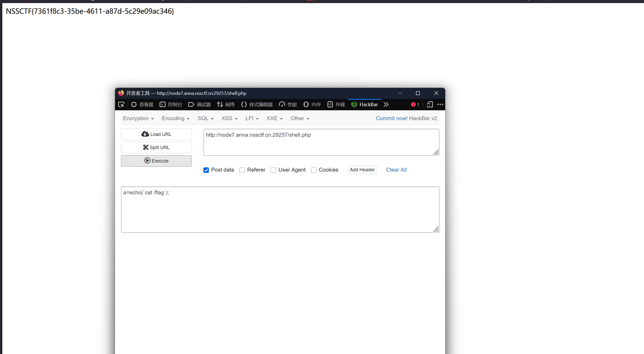This screenshot has width=644, height=354.
Task: Click the Execute button
Action: tap(156, 161)
